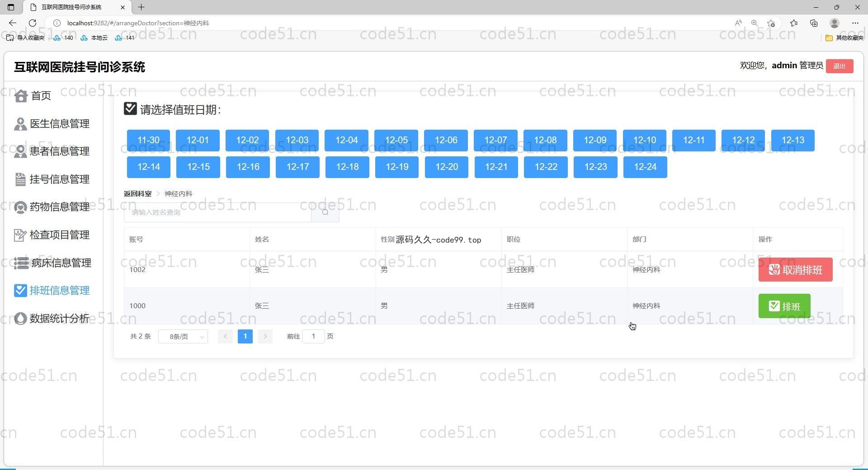Select page number 1 in pagination
Screen dimensions: 868x470
245,337
